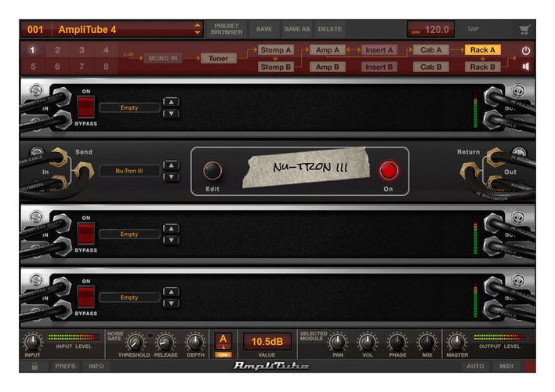Open the third rack slot Empty effect selector
This screenshot has height=392, width=555.
pyautogui.click(x=129, y=234)
